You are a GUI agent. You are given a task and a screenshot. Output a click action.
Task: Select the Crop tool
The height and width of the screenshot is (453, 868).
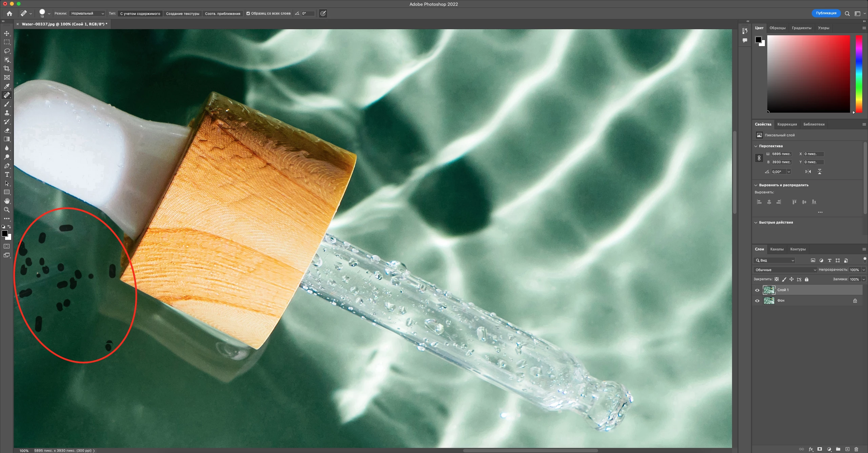(x=7, y=69)
